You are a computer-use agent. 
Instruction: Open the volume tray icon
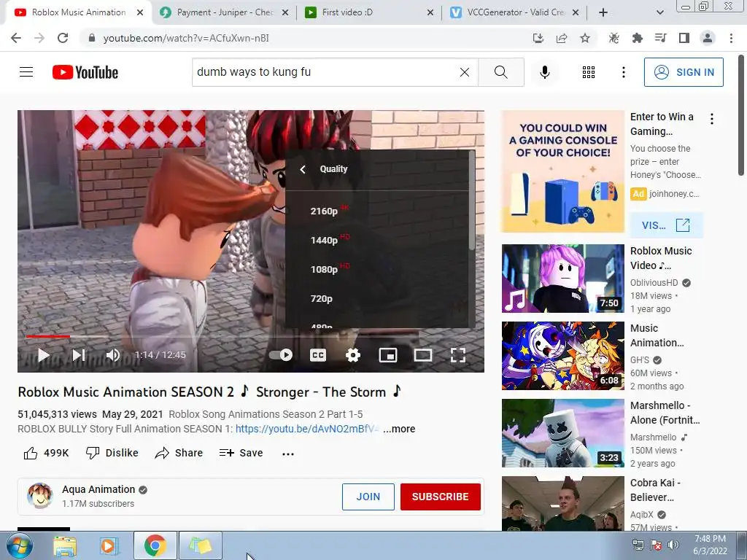click(x=673, y=545)
